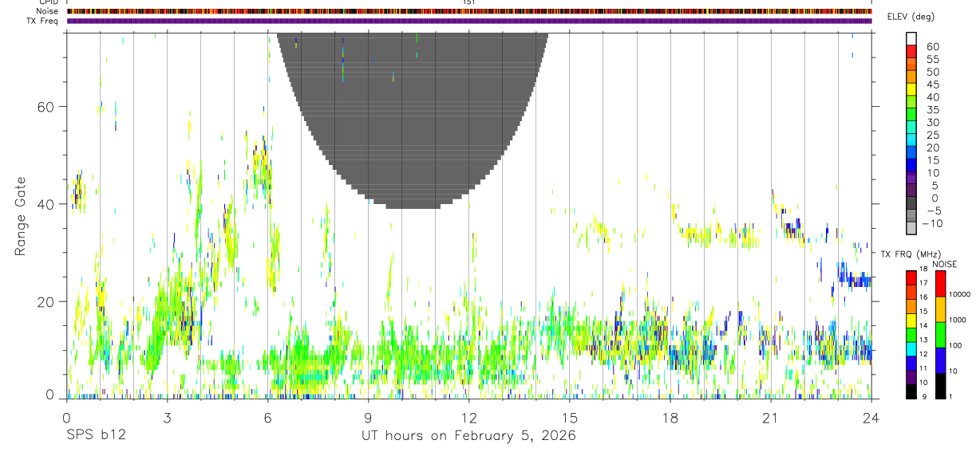
Task: Click x-axis tick label "18" on the UT hours axis
Action: point(670,417)
